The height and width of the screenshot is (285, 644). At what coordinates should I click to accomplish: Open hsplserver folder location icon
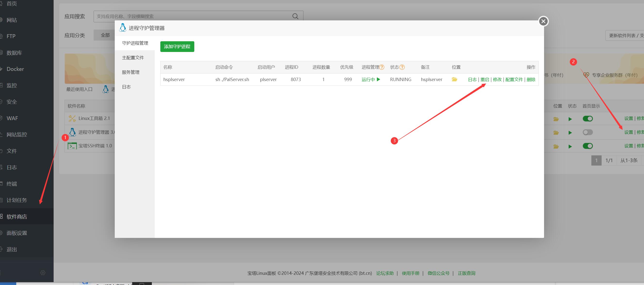pos(455,79)
